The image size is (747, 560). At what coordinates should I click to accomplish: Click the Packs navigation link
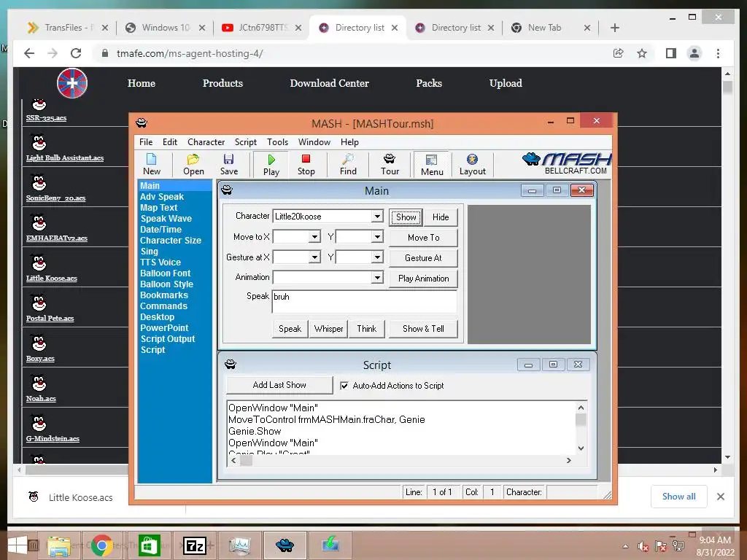429,83
